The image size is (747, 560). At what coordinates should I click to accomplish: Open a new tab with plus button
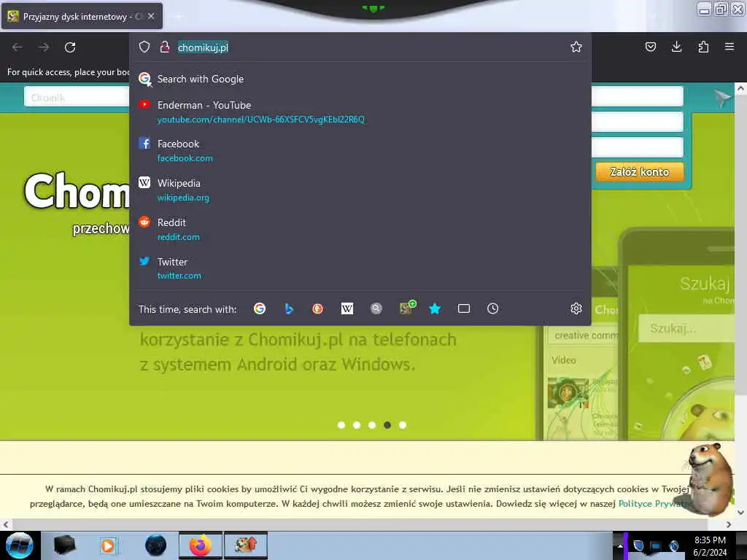pyautogui.click(x=178, y=17)
